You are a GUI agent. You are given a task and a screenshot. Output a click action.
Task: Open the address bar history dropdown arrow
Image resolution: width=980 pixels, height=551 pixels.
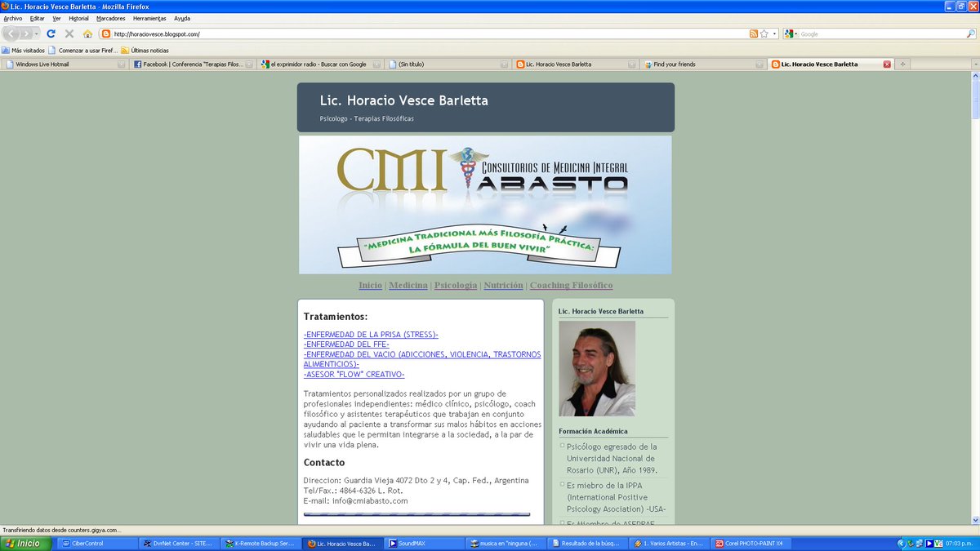[774, 34]
